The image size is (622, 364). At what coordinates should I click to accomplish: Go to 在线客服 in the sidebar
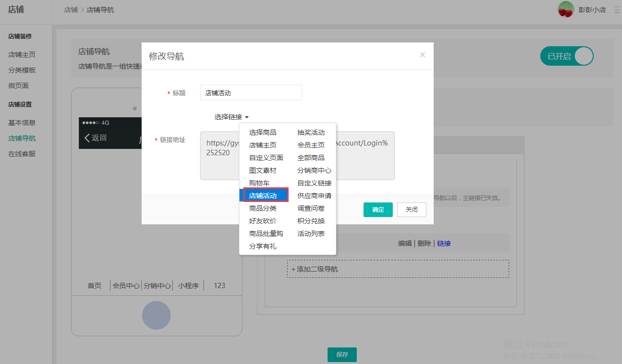click(x=22, y=154)
